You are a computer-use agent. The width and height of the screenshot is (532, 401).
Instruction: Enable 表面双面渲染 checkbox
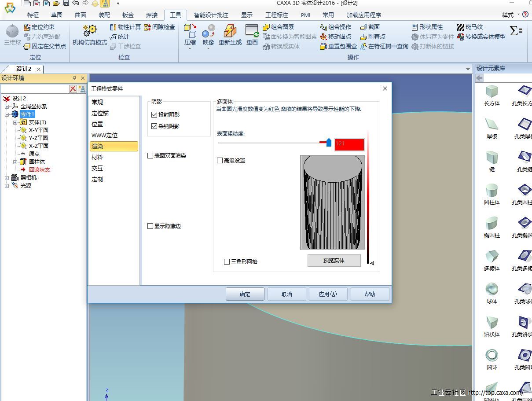(150, 156)
